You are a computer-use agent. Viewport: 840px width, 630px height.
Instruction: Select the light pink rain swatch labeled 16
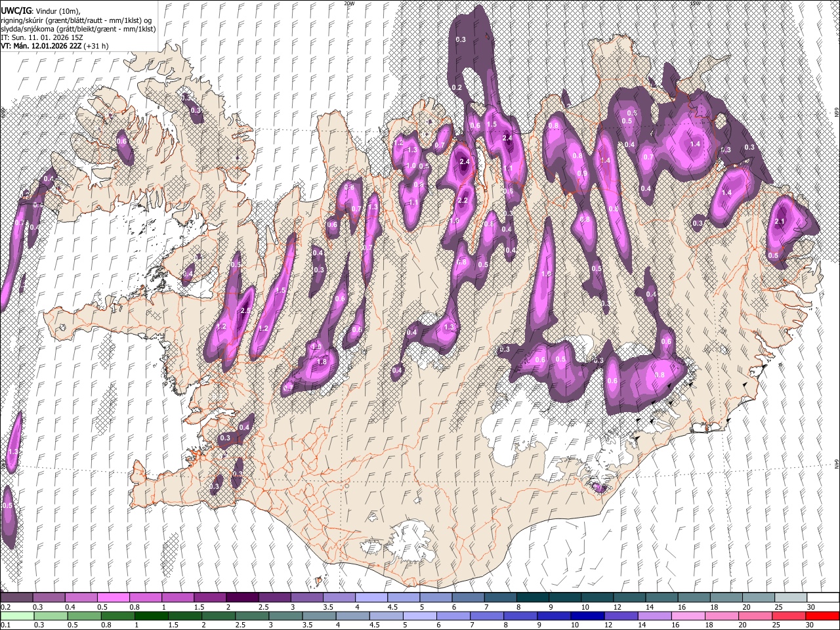[x=688, y=616]
